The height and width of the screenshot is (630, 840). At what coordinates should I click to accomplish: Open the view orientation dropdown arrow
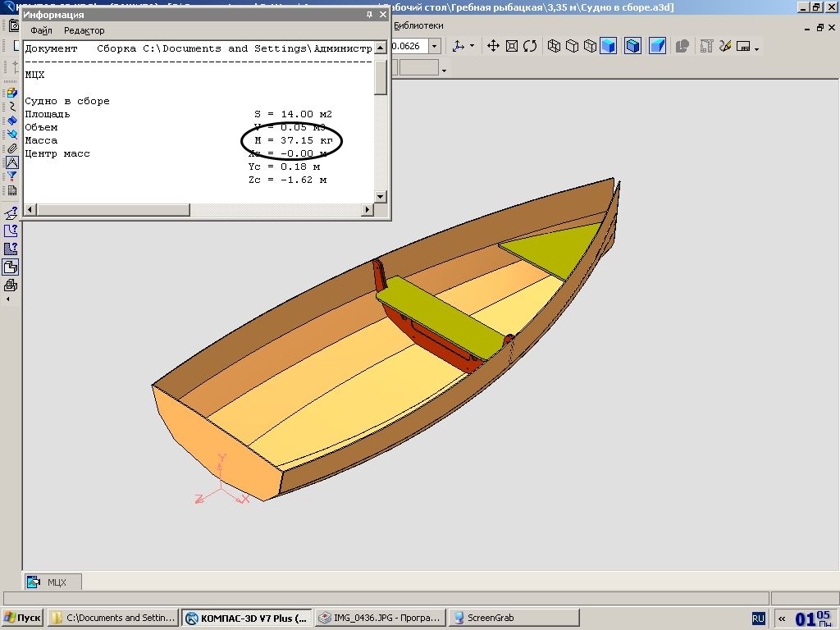tap(472, 47)
